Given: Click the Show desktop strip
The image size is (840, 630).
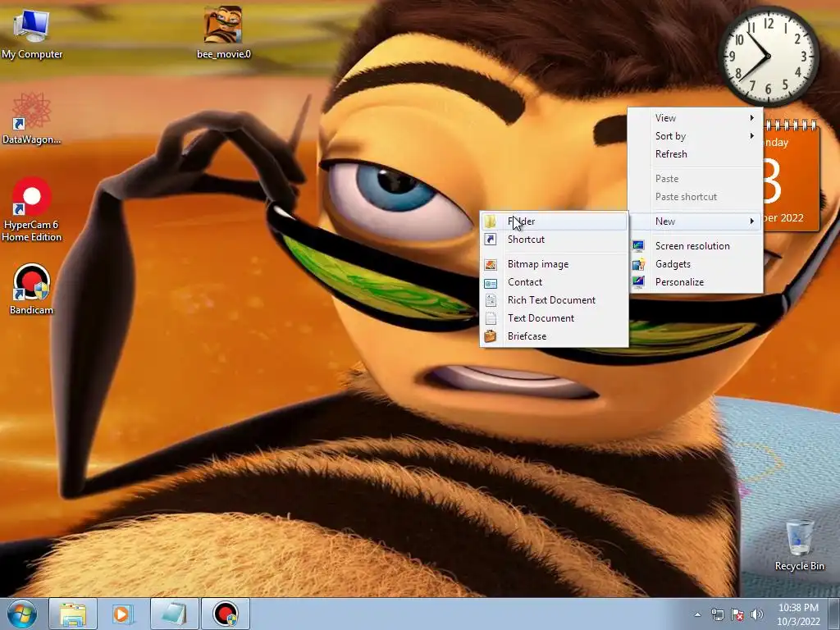Looking at the screenshot, I should [x=834, y=614].
